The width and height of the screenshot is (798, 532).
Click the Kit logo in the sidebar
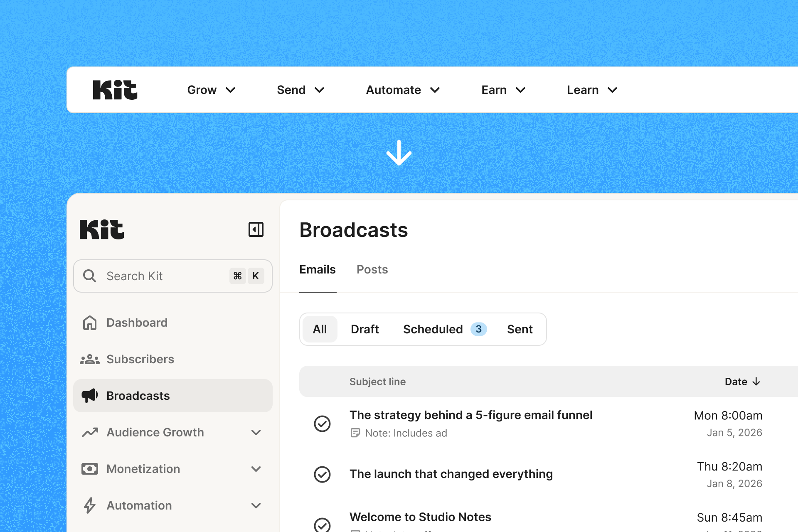click(102, 229)
